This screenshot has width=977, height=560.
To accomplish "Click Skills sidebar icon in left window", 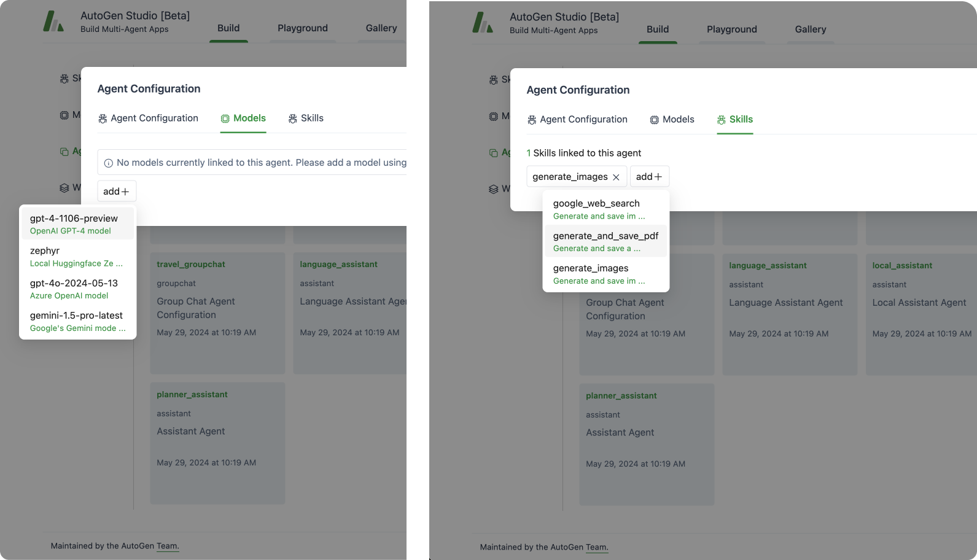I will 64,79.
